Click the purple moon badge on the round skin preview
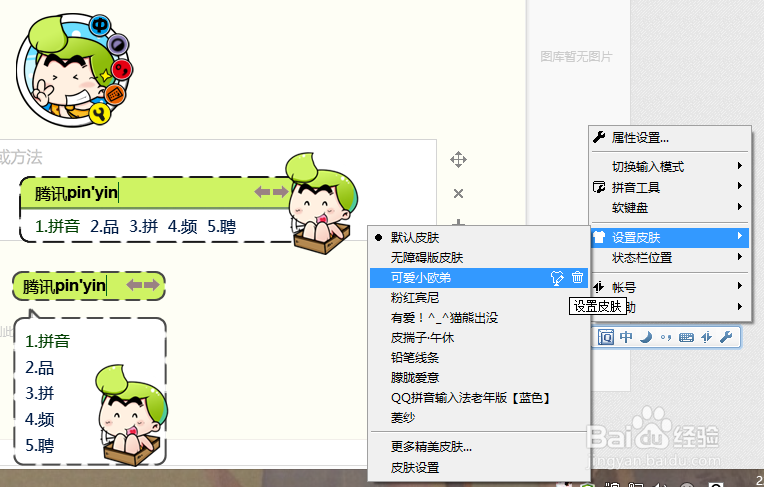Image resolution: width=764 pixels, height=487 pixels. (117, 45)
